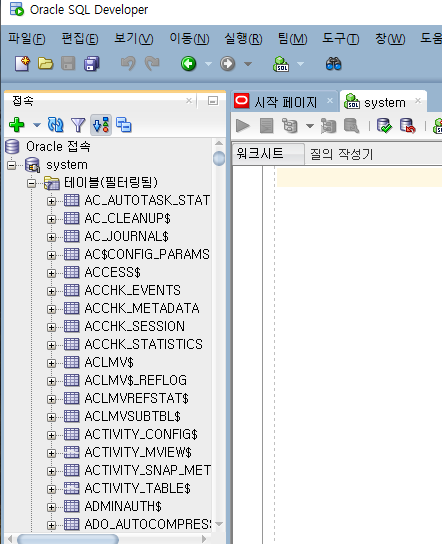Open SQL worksheet icon in main toolbar

point(281,64)
